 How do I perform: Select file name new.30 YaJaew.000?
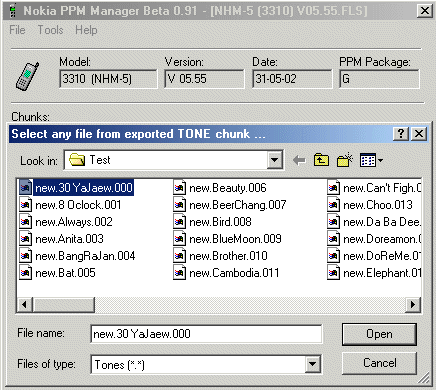click(x=84, y=188)
